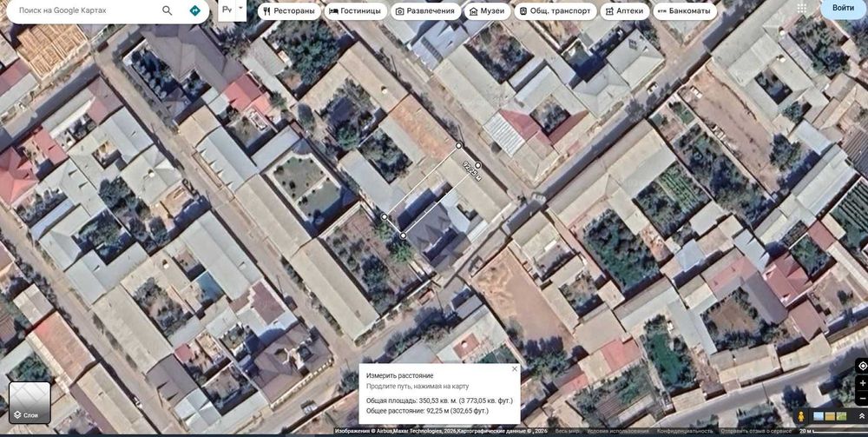
Task: Click the Общее расстояние 92,25 м line
Action: tap(427, 411)
